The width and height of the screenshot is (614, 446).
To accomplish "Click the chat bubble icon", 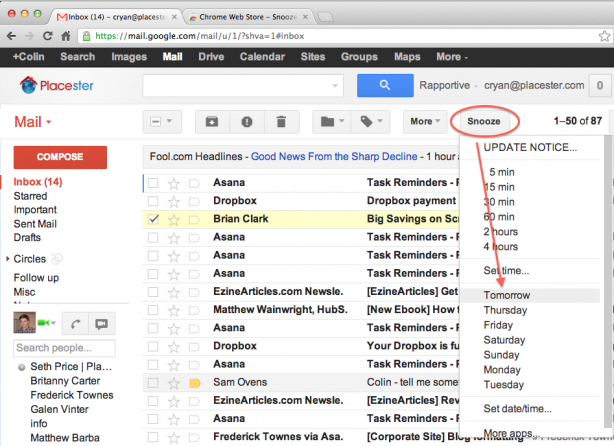I will tap(102, 324).
